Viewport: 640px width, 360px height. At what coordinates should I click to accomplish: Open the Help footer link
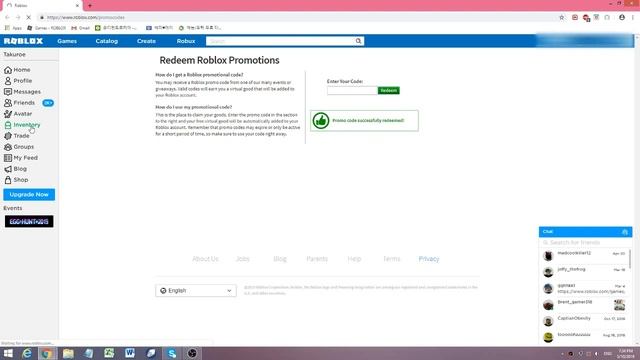click(354, 259)
